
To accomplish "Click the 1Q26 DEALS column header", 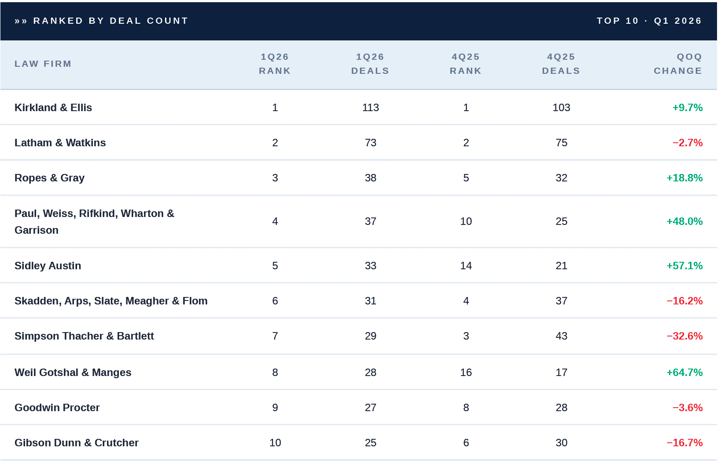I will (370, 64).
